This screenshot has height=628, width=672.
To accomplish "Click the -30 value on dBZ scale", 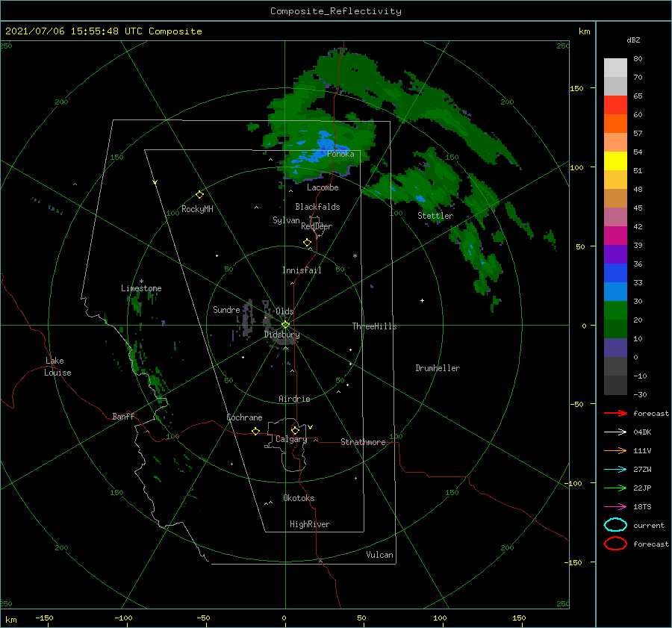I will [640, 394].
